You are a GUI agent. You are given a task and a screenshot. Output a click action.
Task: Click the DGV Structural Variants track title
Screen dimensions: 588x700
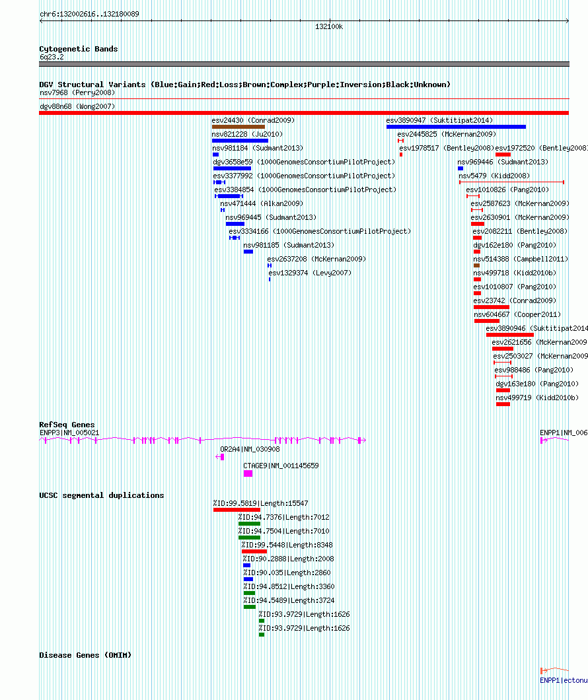(244, 85)
